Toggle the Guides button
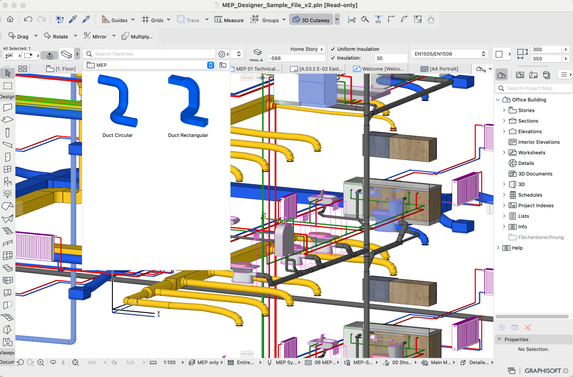Screen dimensions: 573x377 (114, 20)
